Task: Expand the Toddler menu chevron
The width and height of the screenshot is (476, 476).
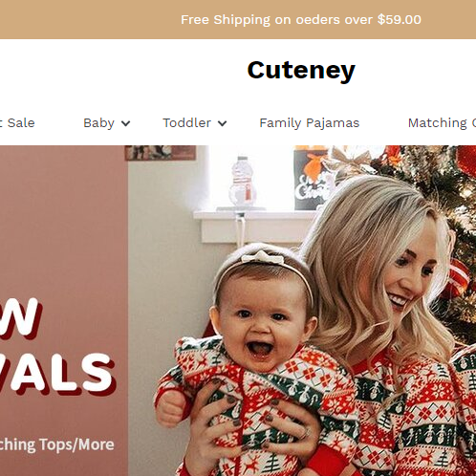Action: point(222,123)
